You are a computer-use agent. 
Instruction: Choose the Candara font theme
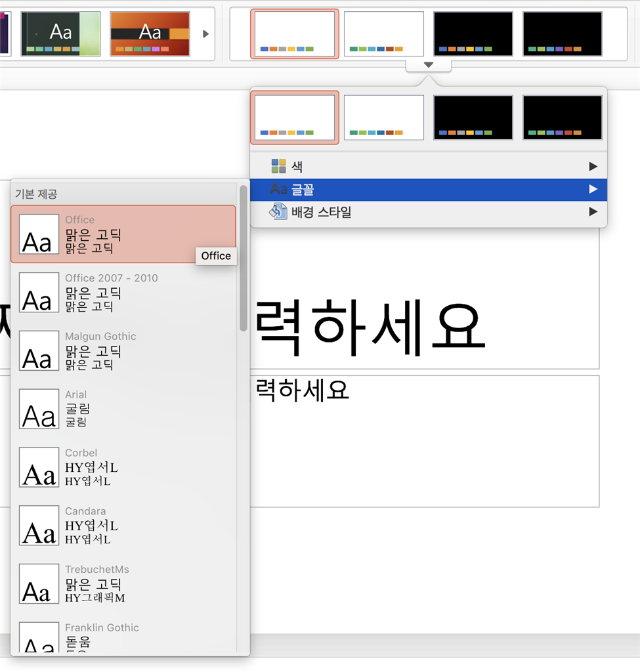pyautogui.click(x=123, y=526)
